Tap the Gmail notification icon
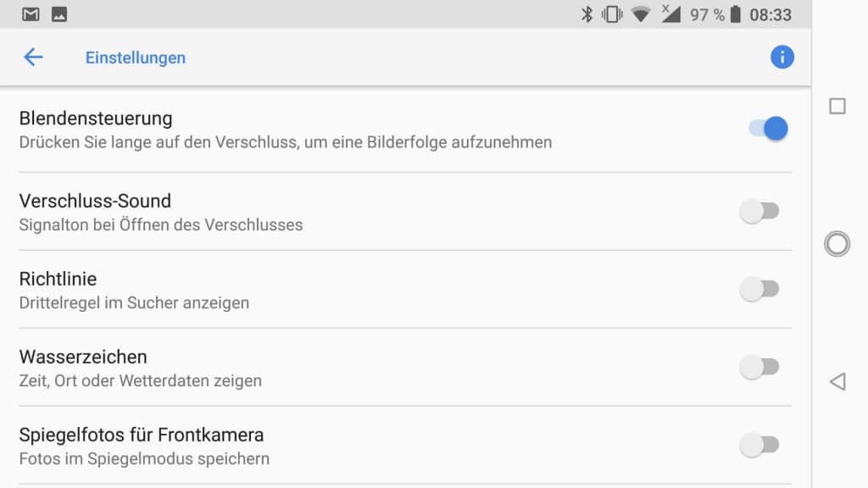Viewport: 868px width, 488px height. pyautogui.click(x=31, y=14)
